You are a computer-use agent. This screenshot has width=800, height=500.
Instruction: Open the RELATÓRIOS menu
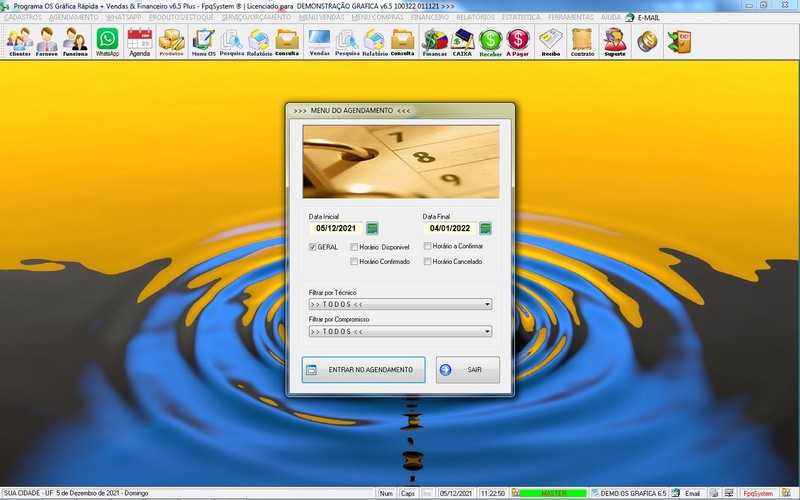tap(475, 17)
